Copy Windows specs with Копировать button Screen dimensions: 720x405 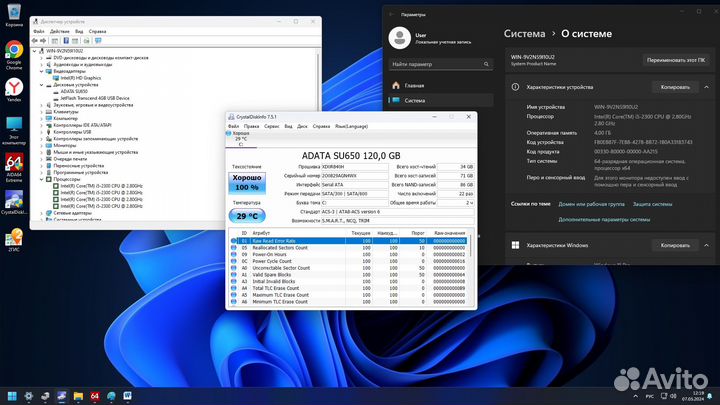675,245
